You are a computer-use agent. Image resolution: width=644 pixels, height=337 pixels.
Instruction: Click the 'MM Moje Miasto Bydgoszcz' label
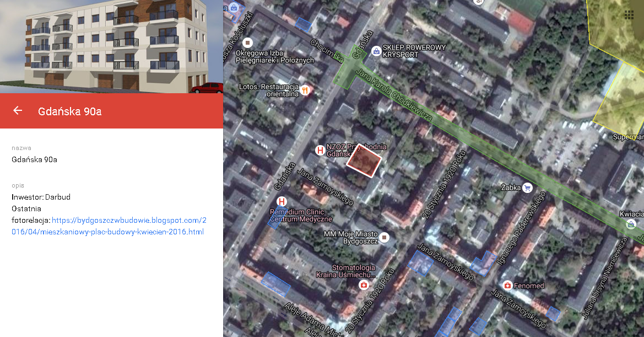click(x=351, y=238)
